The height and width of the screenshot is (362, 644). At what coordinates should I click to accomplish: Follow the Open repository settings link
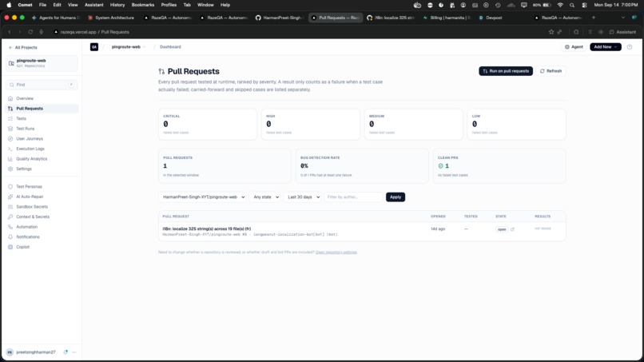click(x=336, y=253)
